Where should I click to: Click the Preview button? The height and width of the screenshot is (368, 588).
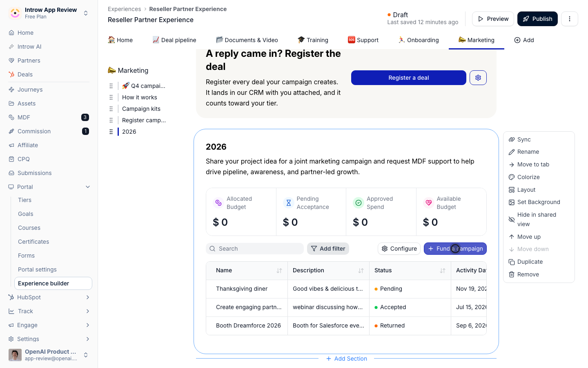point(493,19)
